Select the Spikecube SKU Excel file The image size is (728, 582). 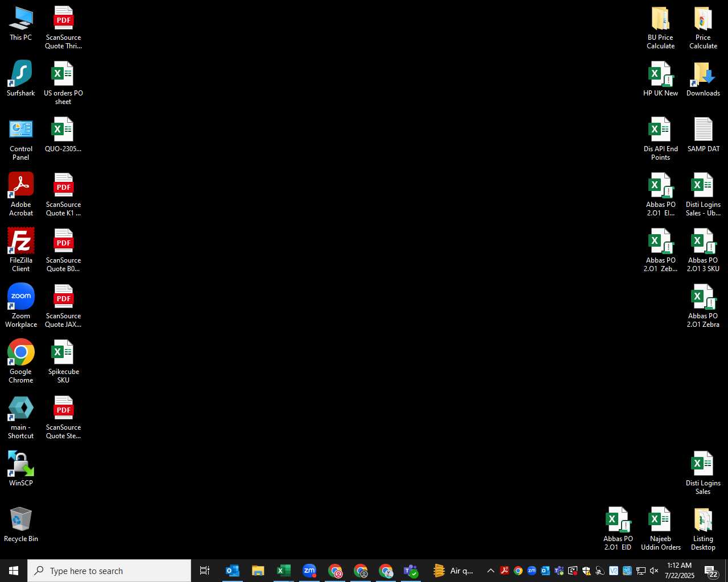(x=63, y=362)
